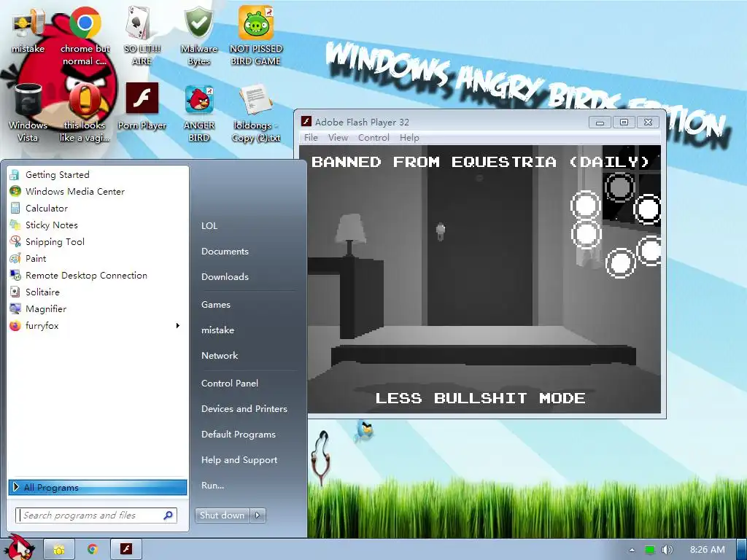The height and width of the screenshot is (560, 747).
Task: Open the LOL user folder link
Action: [x=209, y=226]
